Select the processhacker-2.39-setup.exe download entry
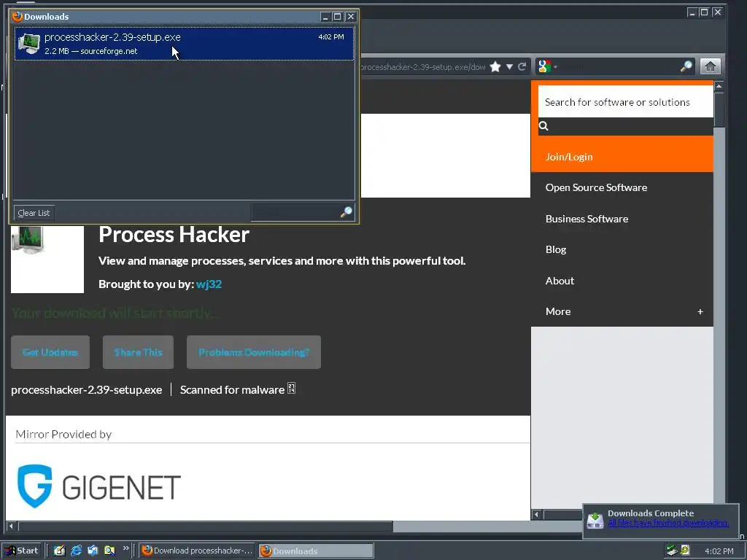Screen dimensions: 747x560 (x=185, y=43)
